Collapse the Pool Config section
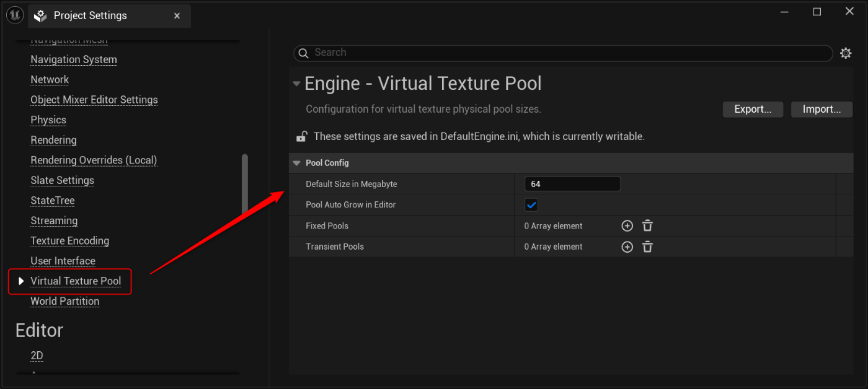The height and width of the screenshot is (389, 868). point(296,163)
